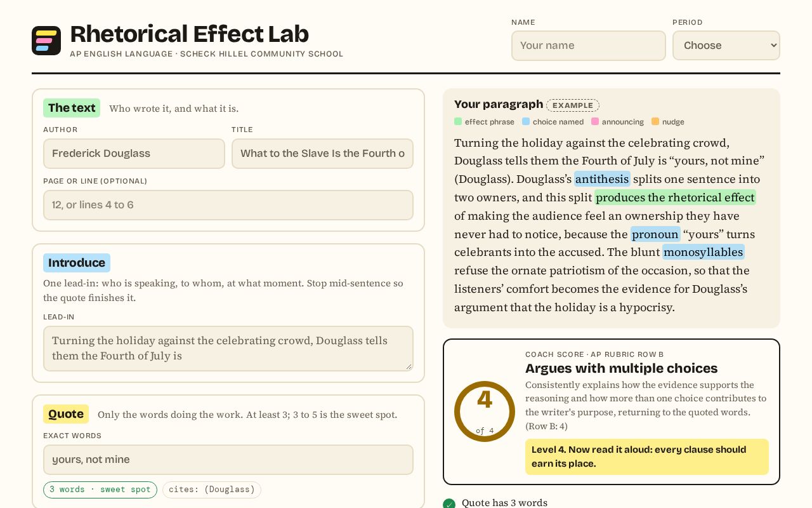Image resolution: width=812 pixels, height=508 pixels.
Task: Click the Title field
Action: click(322, 154)
